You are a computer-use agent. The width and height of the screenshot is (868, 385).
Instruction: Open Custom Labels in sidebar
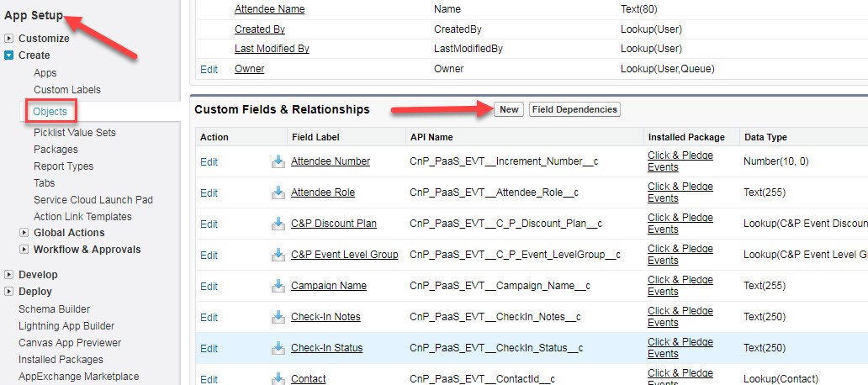67,90
